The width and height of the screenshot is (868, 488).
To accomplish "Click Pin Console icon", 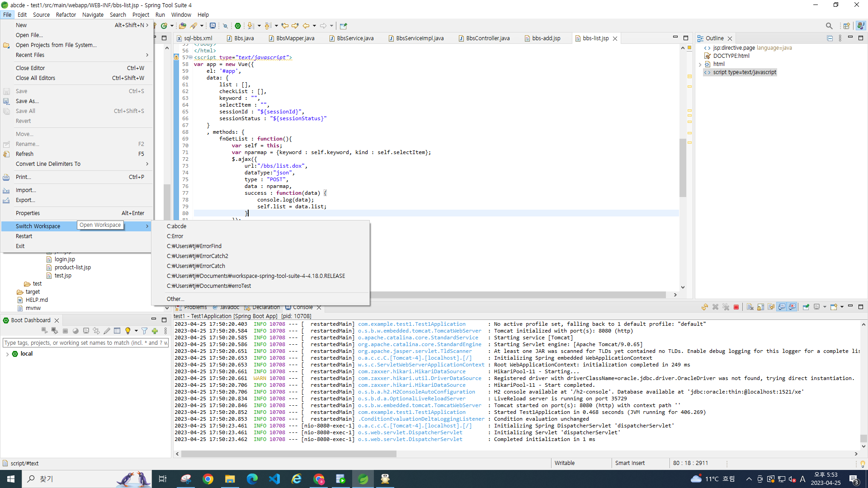I will (806, 307).
